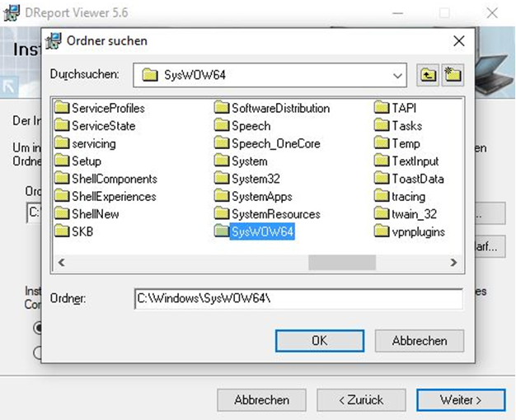Go back with the Zurück button
Viewport: 516px width, 420px height.
tap(361, 400)
